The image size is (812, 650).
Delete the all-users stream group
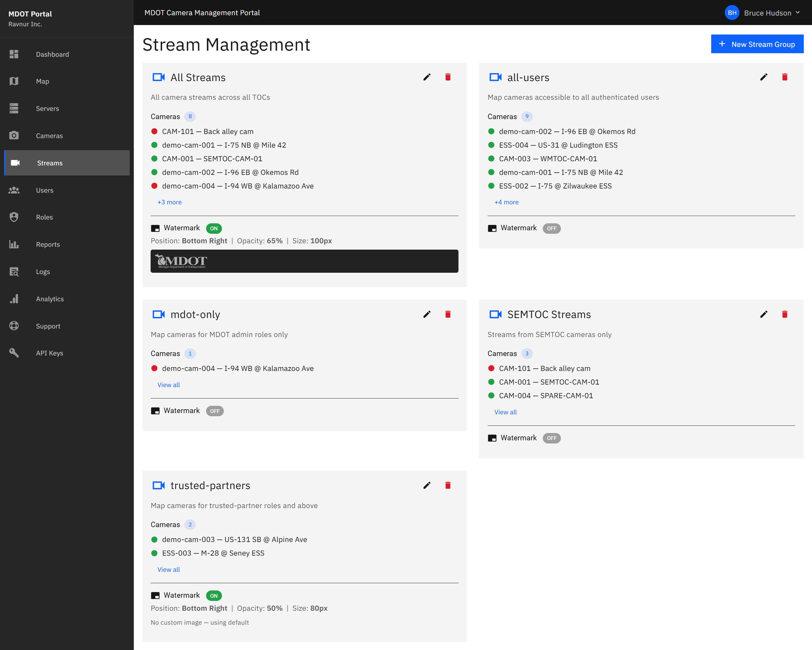[785, 77]
